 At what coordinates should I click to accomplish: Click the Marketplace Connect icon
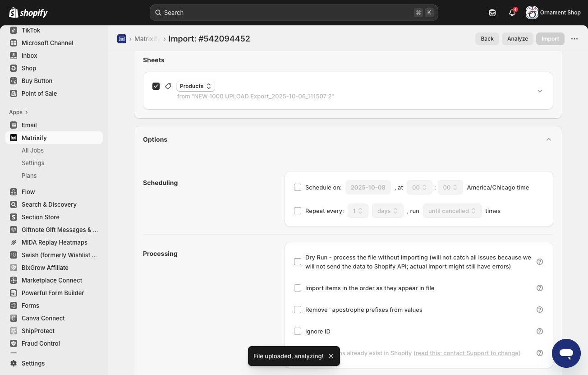pos(14,280)
